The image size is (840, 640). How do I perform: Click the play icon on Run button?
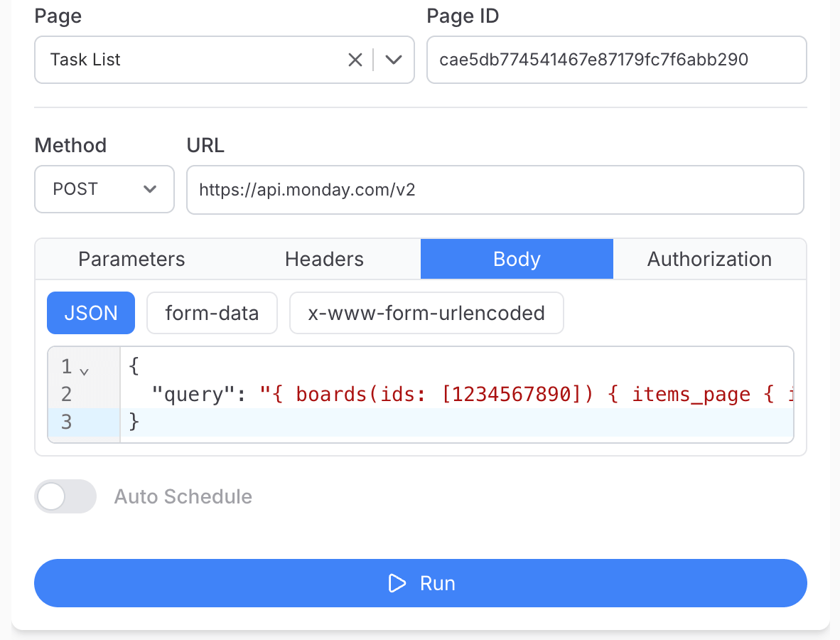click(397, 583)
